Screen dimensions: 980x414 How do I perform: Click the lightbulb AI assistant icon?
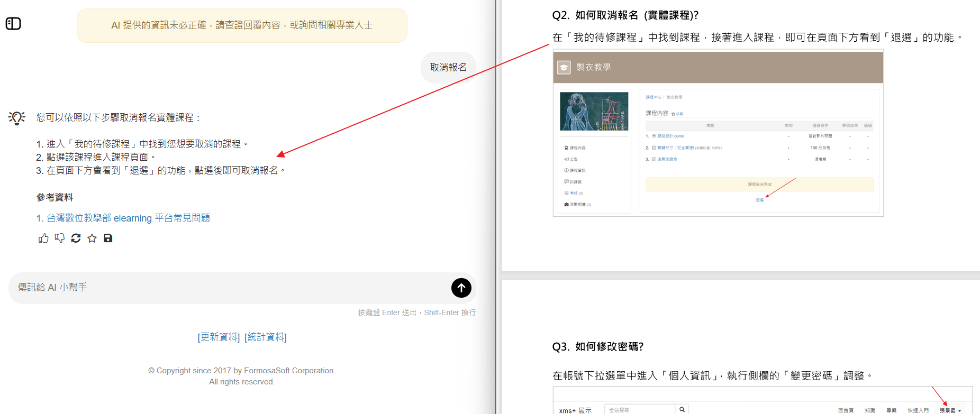17,117
